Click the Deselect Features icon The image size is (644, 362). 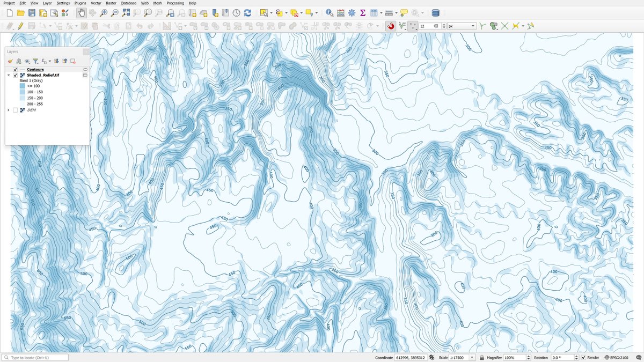[x=295, y=13]
